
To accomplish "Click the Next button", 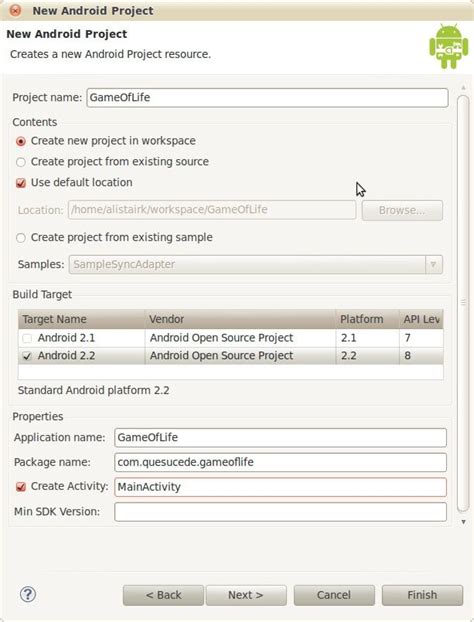I will [x=246, y=595].
